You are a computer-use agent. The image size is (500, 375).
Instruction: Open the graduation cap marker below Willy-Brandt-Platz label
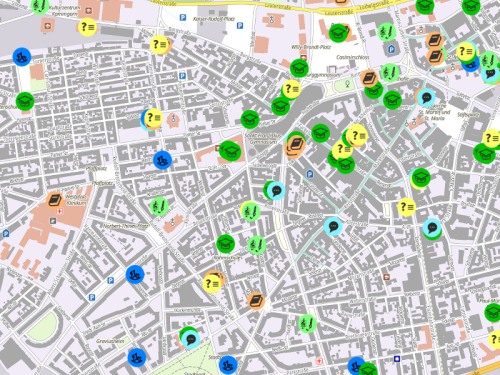(299, 68)
